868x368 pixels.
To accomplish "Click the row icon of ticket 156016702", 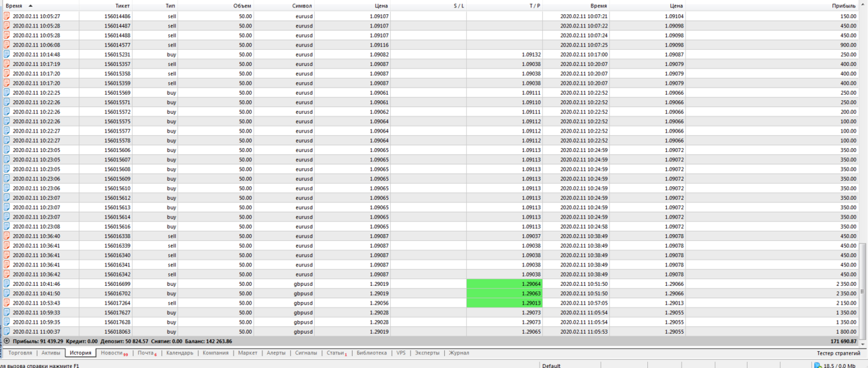I will click(x=7, y=293).
